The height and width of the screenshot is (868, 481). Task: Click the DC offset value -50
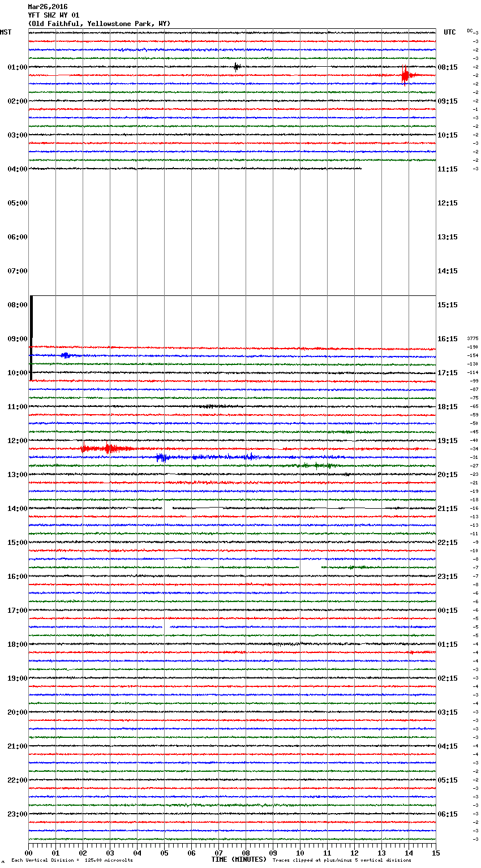pos(474,423)
